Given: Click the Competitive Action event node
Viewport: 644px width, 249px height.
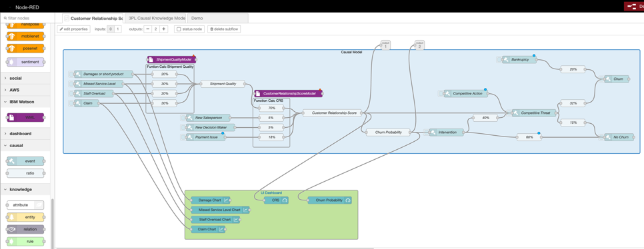Looking at the screenshot, I should 466,93.
